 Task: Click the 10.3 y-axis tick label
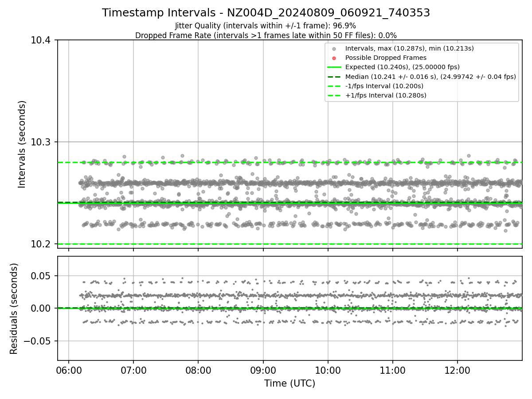click(41, 142)
